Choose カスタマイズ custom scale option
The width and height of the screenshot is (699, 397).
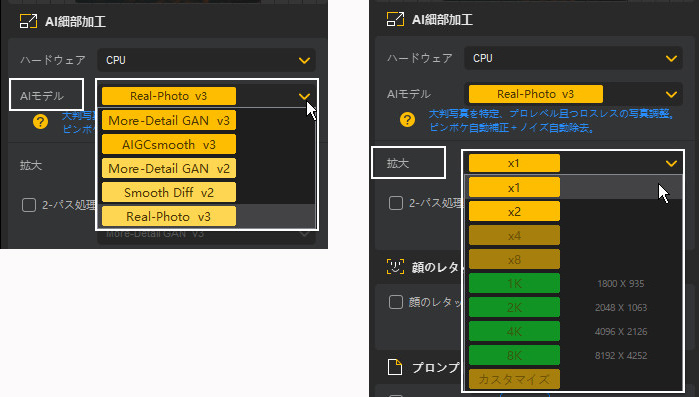point(514,379)
